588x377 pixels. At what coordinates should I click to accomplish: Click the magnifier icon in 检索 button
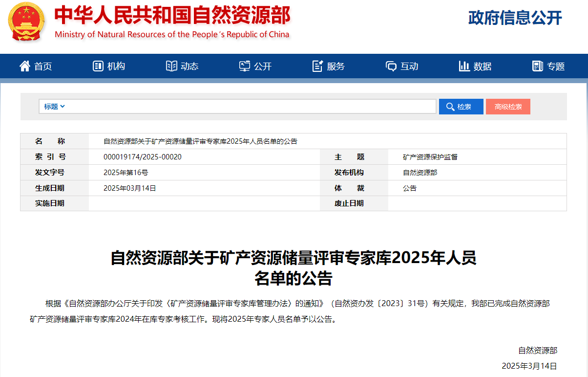coord(450,107)
